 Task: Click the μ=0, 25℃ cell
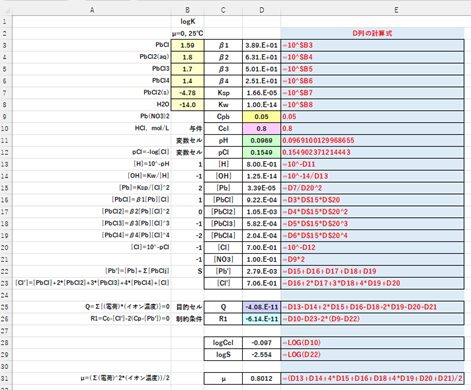pyautogui.click(x=187, y=33)
